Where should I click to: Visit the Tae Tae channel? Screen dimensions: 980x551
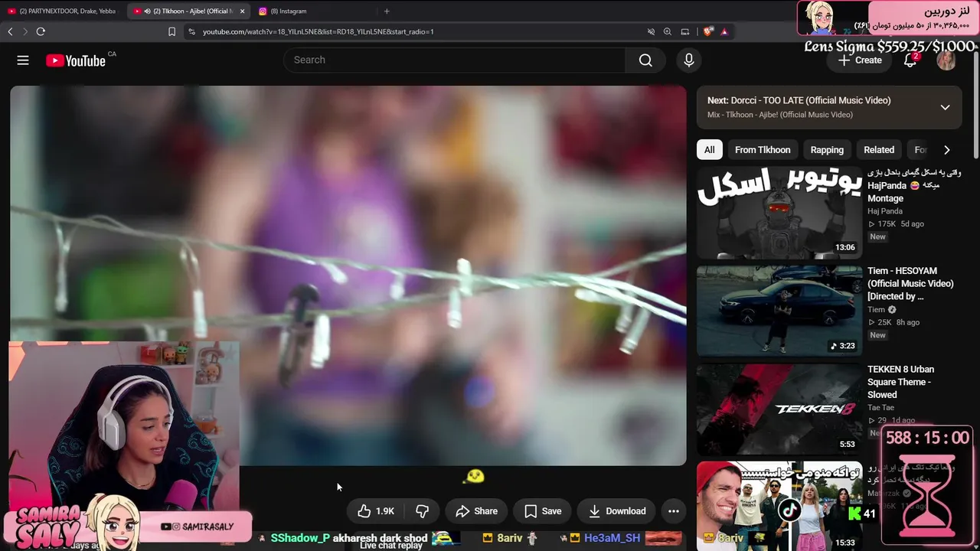click(x=881, y=408)
